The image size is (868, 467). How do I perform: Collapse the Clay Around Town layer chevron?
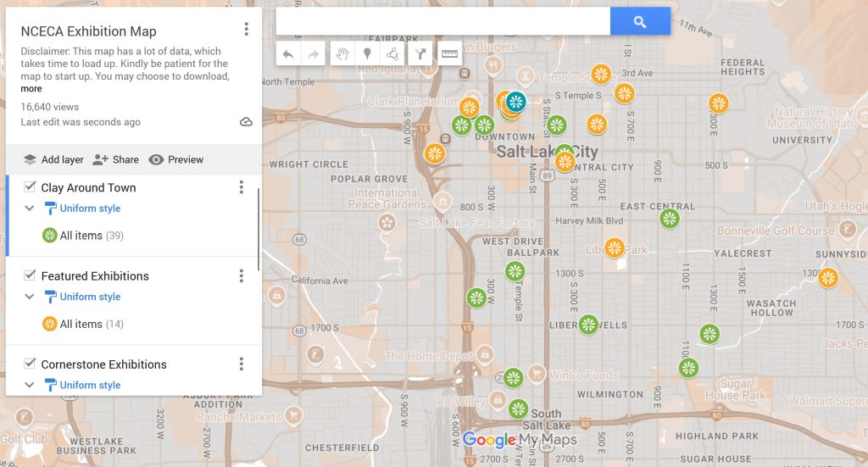point(30,208)
